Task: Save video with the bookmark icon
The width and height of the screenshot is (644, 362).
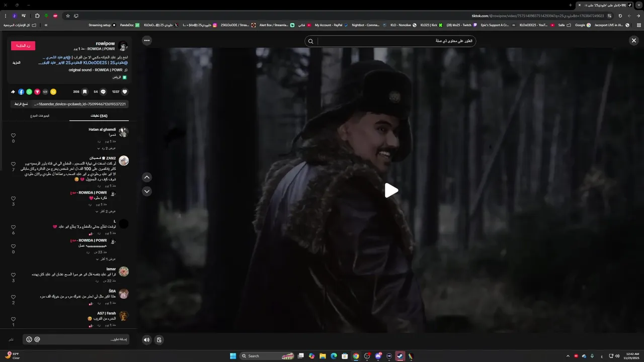Action: point(85,92)
